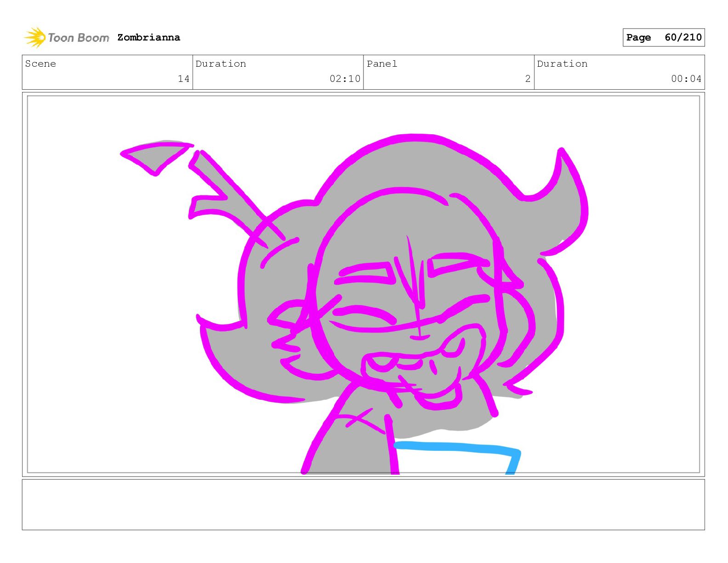Select the Panel label text
The height and width of the screenshot is (563, 728).
click(x=382, y=63)
